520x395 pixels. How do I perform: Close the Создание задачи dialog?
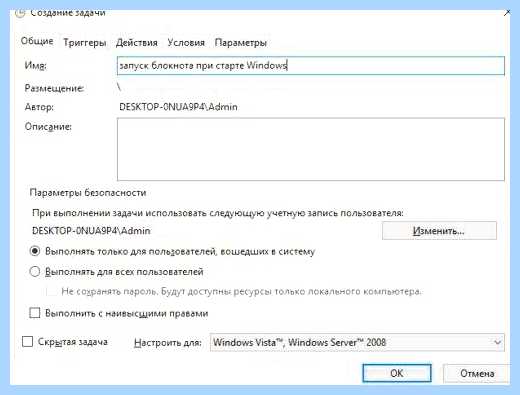507,13
